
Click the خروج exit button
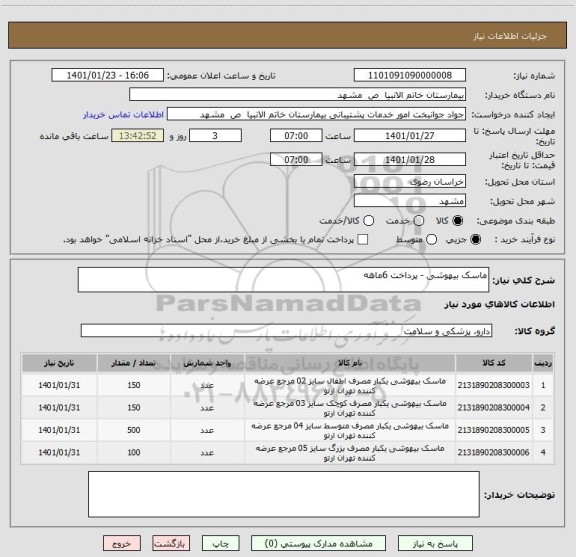tap(122, 543)
